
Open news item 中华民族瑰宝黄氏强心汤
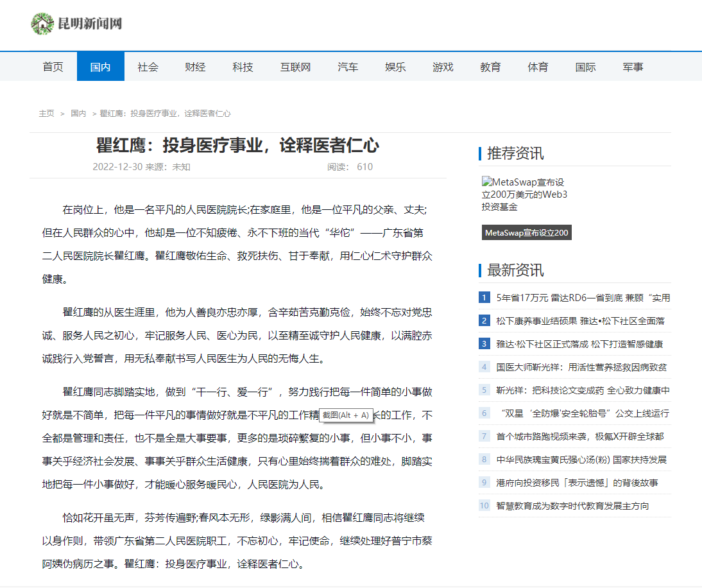pyautogui.click(x=581, y=460)
